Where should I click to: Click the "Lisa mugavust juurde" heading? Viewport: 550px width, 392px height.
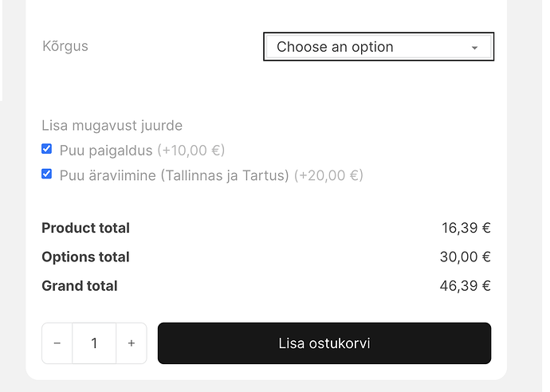coord(112,125)
